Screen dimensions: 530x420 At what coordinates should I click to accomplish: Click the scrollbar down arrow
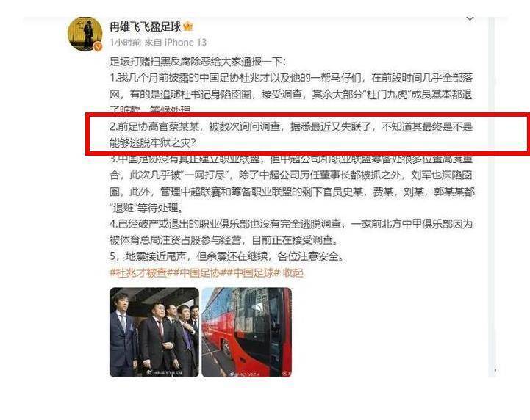[x=495, y=370]
